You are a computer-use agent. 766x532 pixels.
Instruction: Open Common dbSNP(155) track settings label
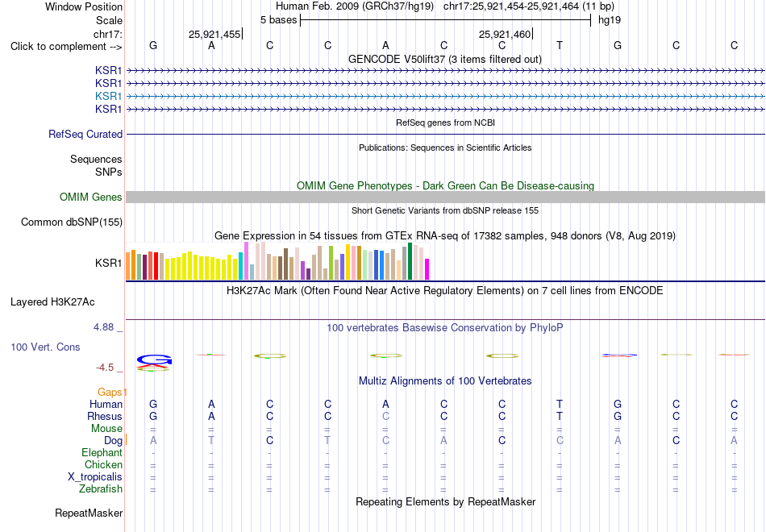(x=72, y=222)
